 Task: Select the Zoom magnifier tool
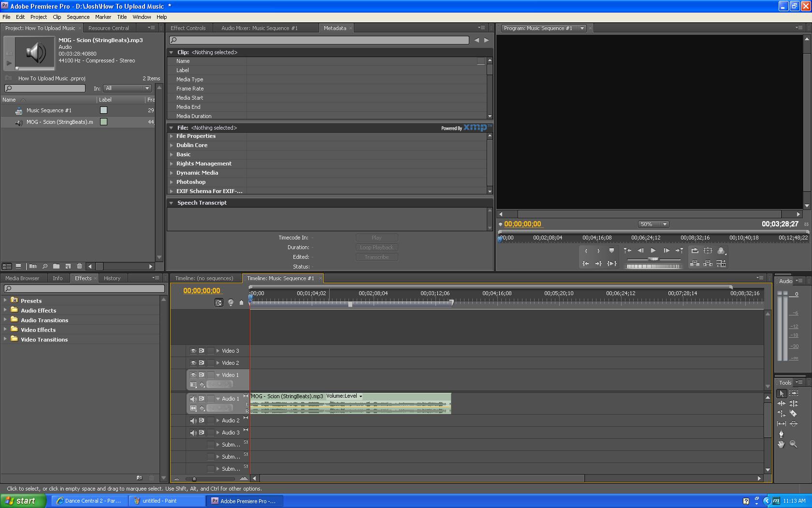(794, 444)
